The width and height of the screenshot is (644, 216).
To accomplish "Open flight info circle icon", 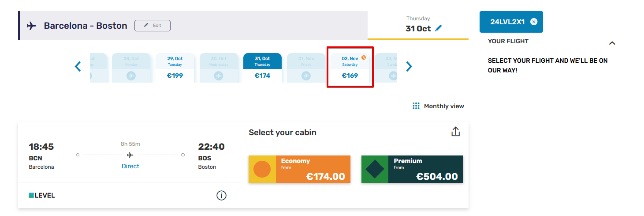I will [x=221, y=195].
